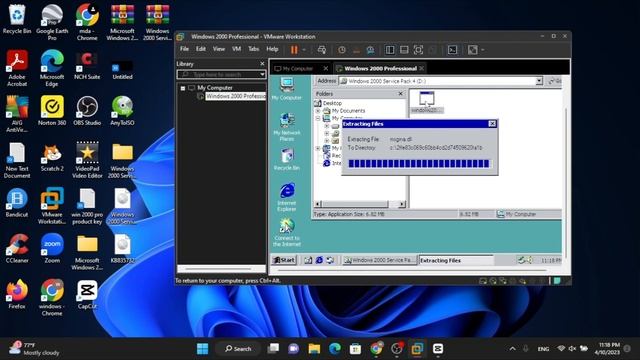This screenshot has width=640, height=360.
Task: Close the Library panel
Action: (262, 64)
